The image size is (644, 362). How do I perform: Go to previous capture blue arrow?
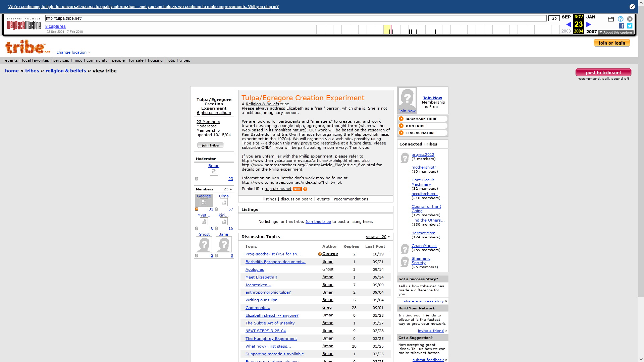569,24
